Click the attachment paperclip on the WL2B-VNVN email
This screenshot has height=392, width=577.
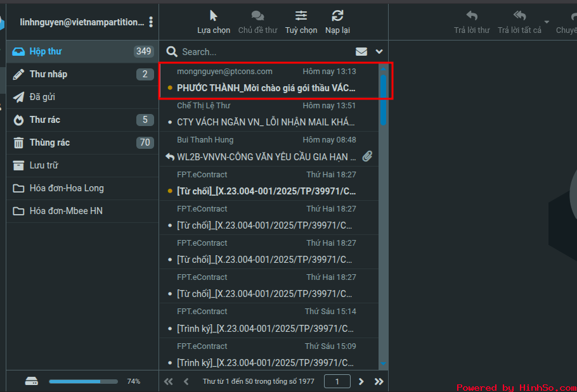pos(367,156)
